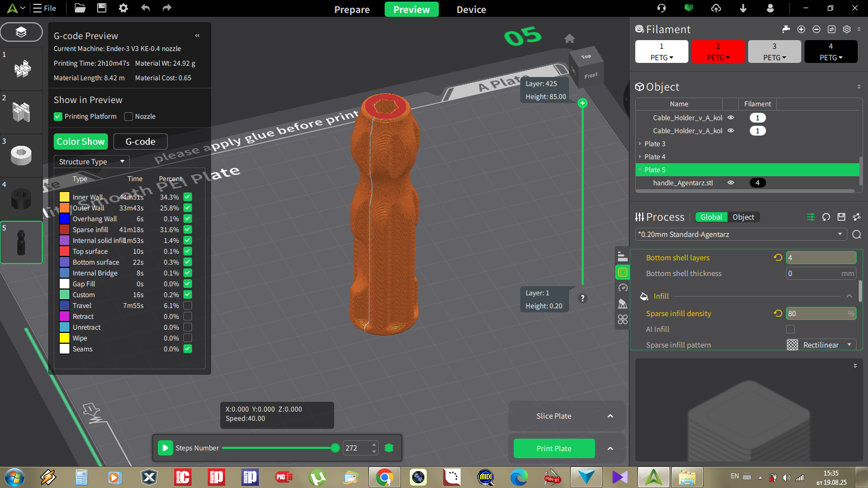This screenshot has width=868, height=488.
Task: Click the Steps Number slider handle
Action: tap(335, 448)
